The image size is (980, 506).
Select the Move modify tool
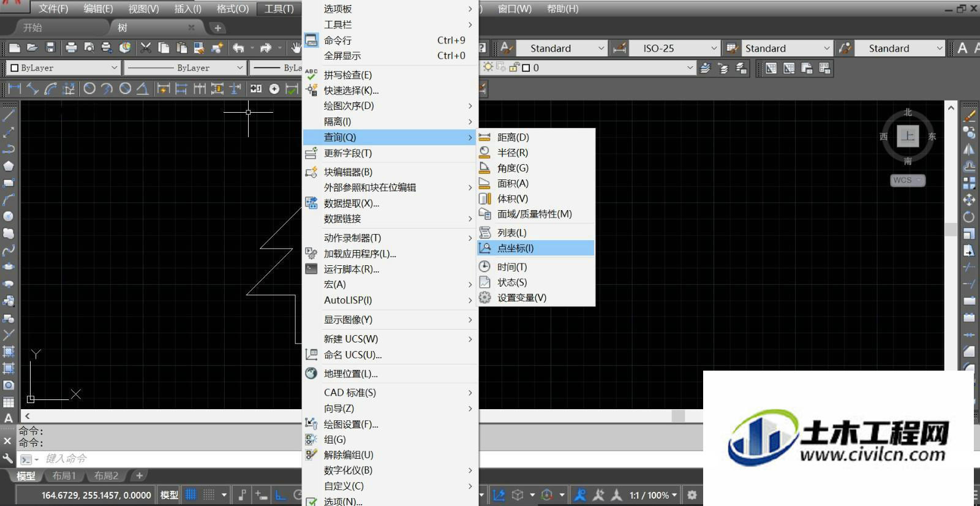[x=969, y=200]
